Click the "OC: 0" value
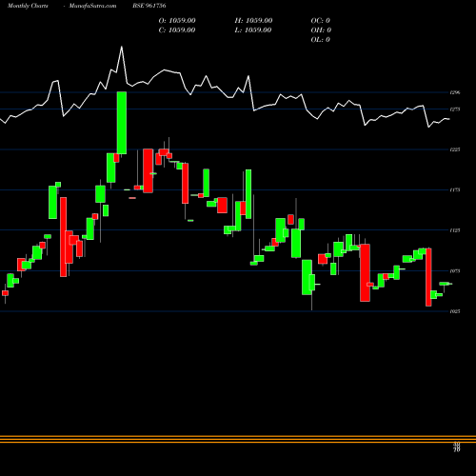This screenshot has height=476, width=476. coord(321,21)
